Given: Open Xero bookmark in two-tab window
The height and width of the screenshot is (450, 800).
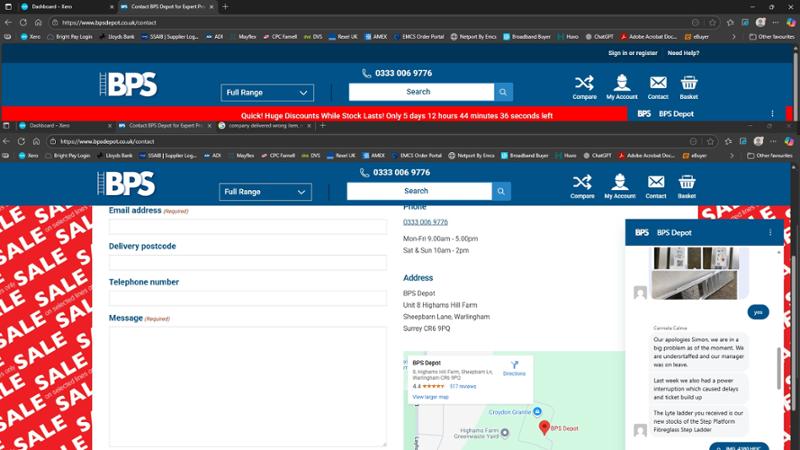Looking at the screenshot, I should click(30, 37).
